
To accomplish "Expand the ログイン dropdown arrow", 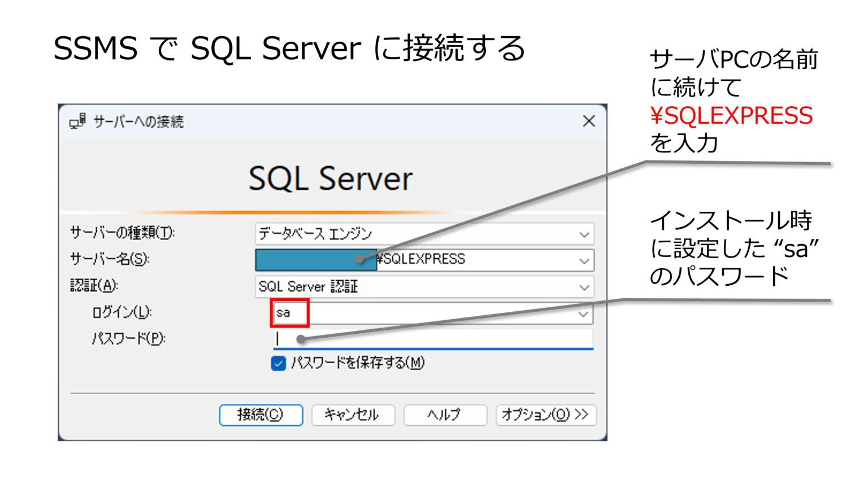I will pos(584,313).
